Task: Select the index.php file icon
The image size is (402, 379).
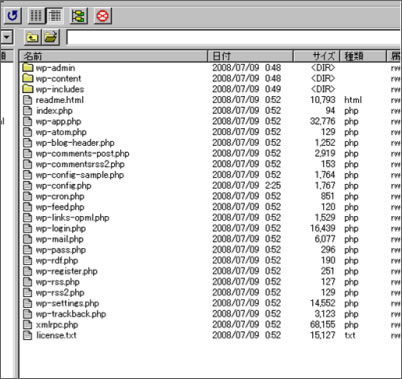Action: coord(28,110)
